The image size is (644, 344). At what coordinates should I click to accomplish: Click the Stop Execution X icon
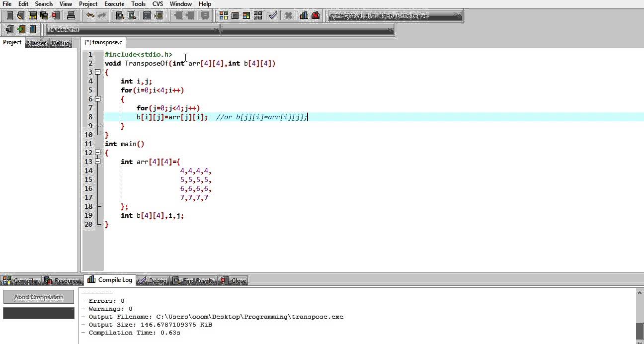click(288, 15)
